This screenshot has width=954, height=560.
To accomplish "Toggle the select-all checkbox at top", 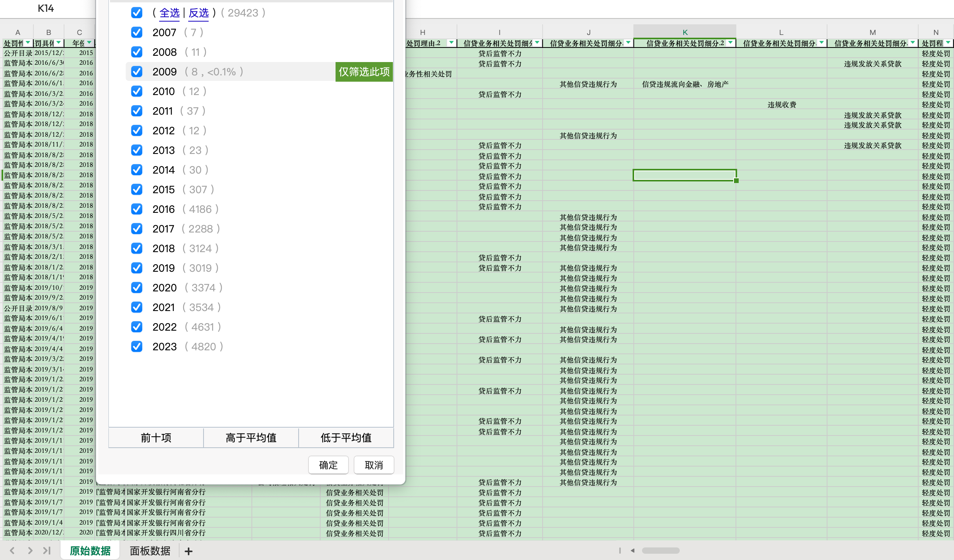I will tap(137, 13).
